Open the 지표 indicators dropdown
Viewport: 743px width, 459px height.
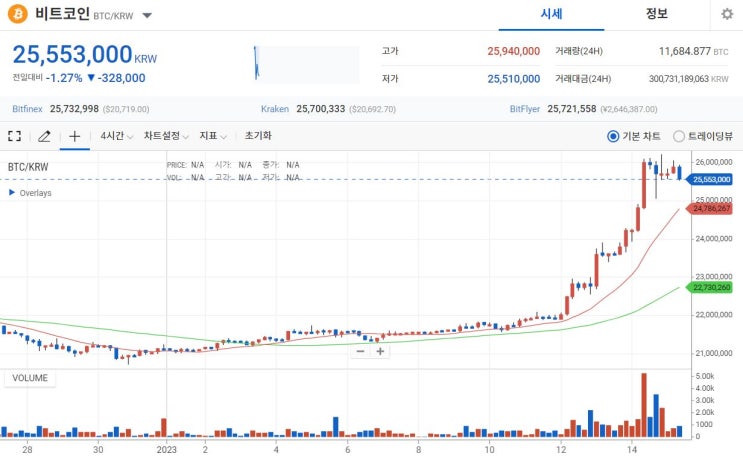(x=213, y=136)
